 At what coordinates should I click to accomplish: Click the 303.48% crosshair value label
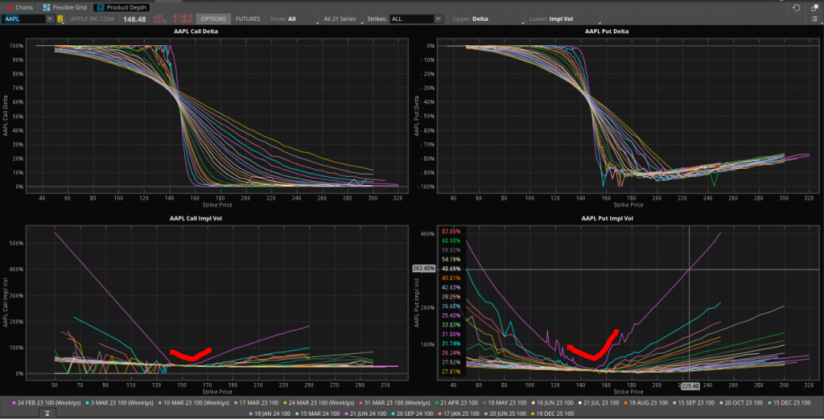424,269
